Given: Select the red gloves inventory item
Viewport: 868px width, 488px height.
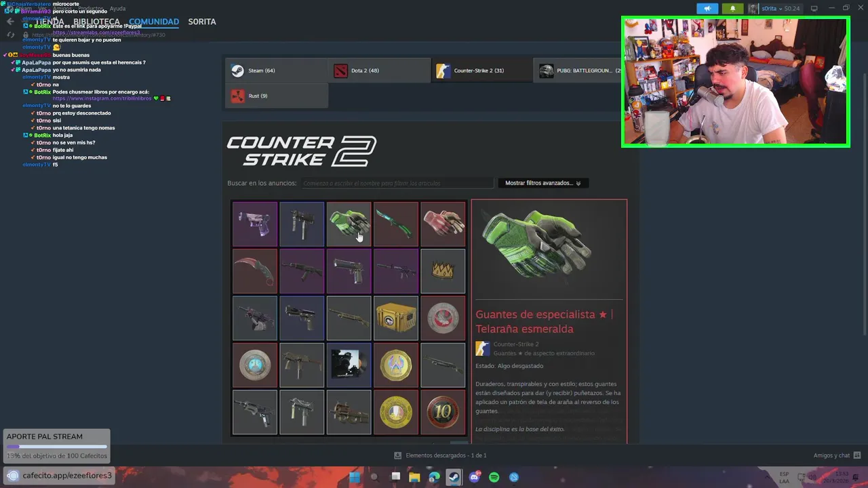Looking at the screenshot, I should 443,224.
